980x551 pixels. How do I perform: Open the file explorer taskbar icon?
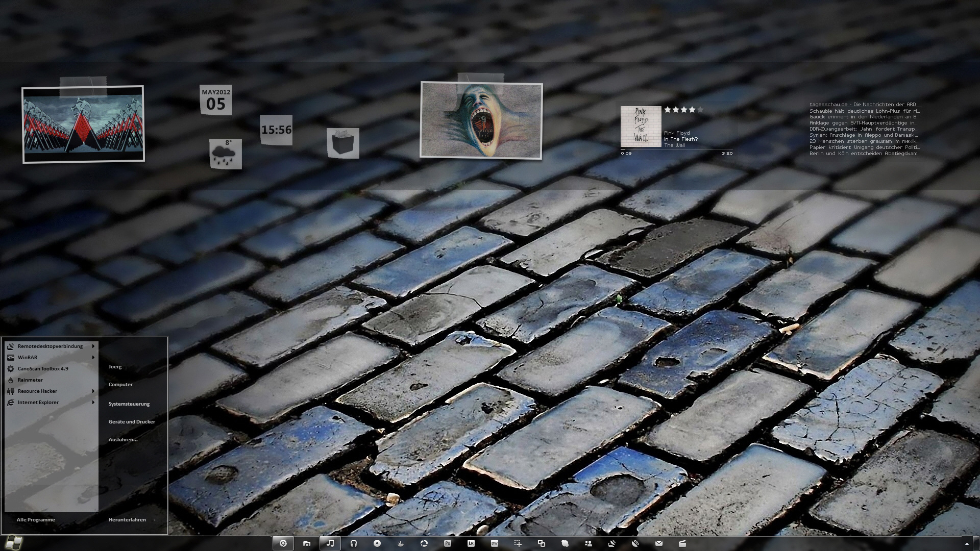coord(307,543)
